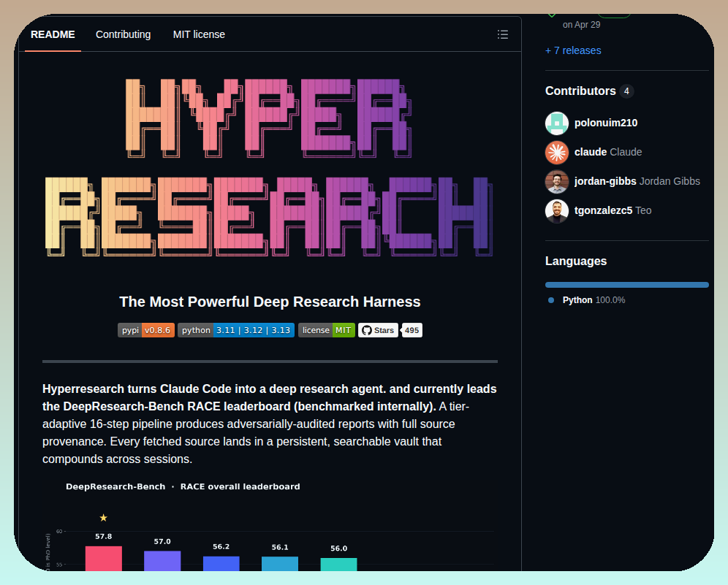Open the Contributors heading link
The height and width of the screenshot is (585, 728).
coord(580,91)
